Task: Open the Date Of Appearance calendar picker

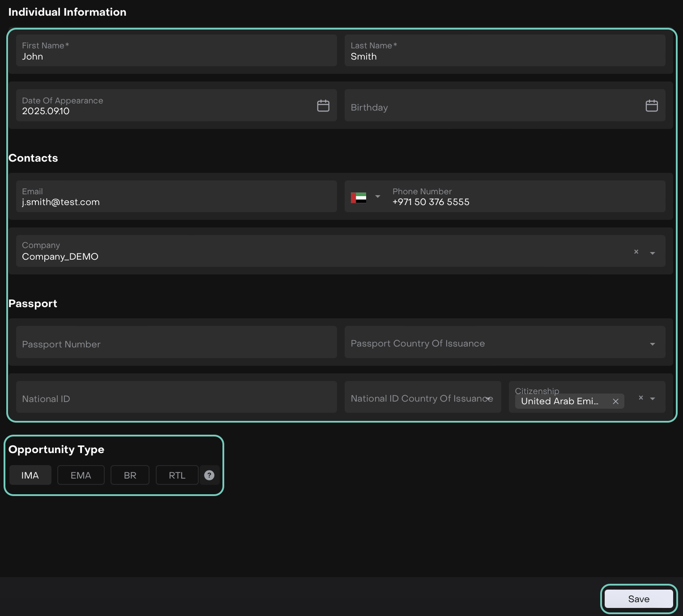Action: 323,106
